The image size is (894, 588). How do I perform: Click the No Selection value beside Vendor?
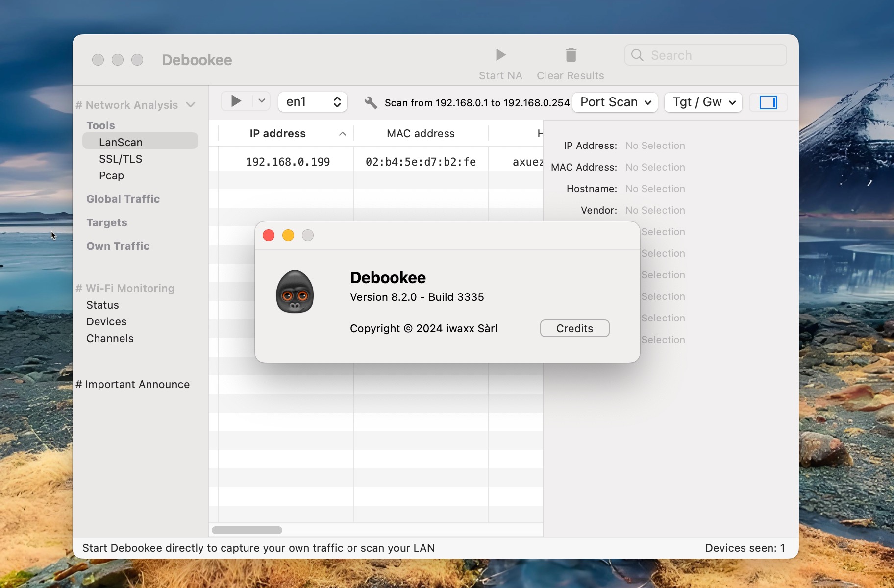[655, 210]
